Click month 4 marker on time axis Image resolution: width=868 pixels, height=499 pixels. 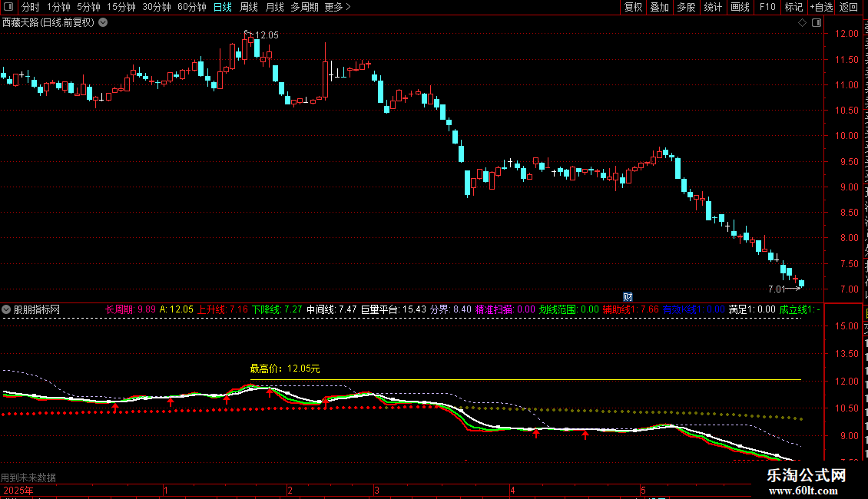coord(512,490)
